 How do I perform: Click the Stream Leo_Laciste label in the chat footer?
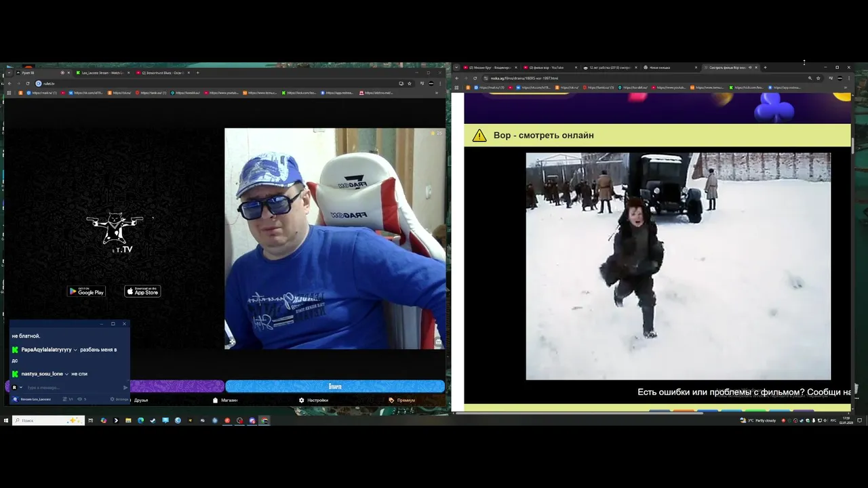[x=35, y=399]
